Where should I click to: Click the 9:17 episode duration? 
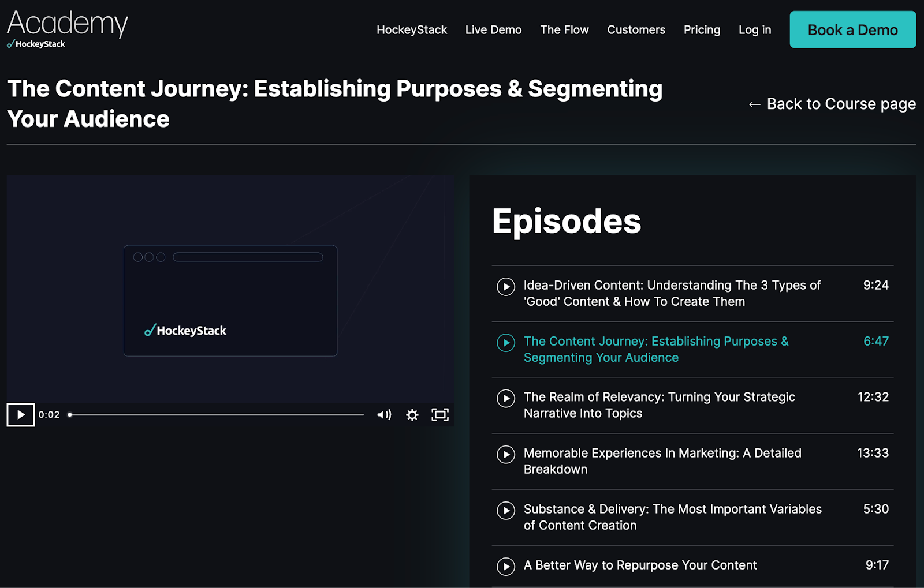[x=877, y=565]
